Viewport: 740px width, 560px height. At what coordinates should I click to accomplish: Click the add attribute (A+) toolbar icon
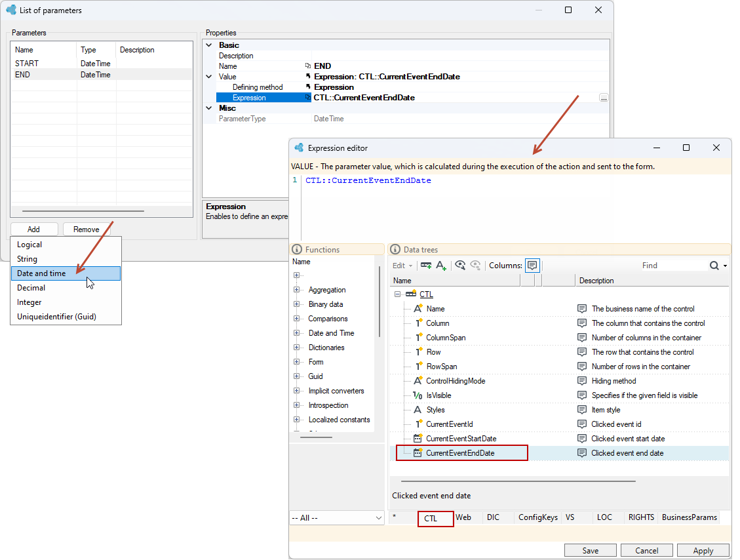click(x=441, y=266)
